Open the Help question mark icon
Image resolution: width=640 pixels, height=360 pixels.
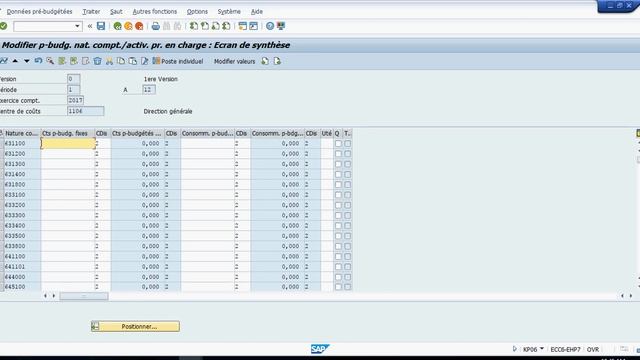270,26
